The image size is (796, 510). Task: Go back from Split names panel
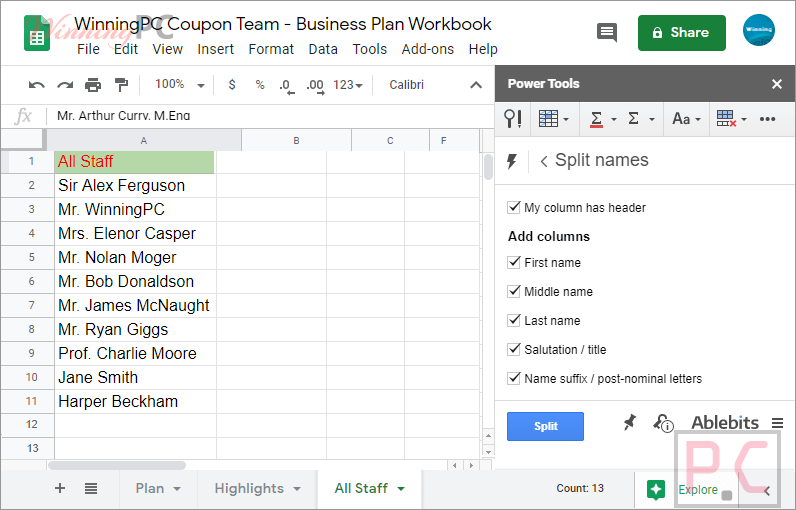click(544, 161)
